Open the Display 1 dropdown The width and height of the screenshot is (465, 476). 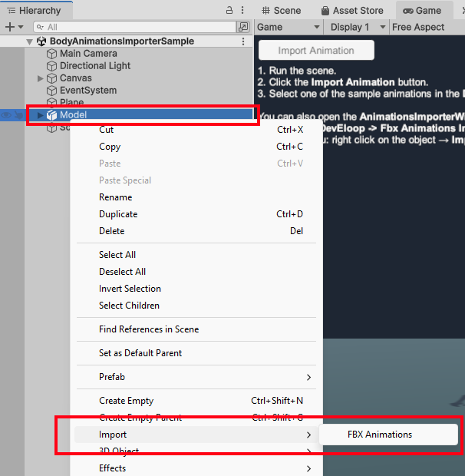pyautogui.click(x=358, y=27)
